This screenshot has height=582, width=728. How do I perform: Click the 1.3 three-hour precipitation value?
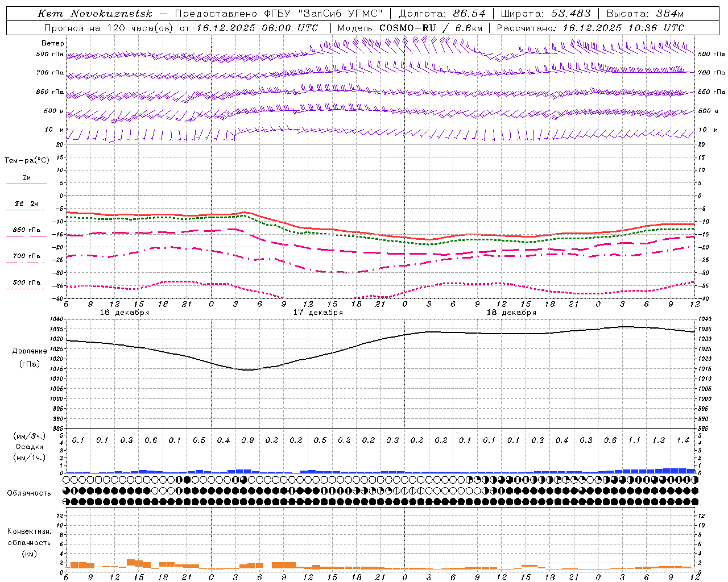659,440
